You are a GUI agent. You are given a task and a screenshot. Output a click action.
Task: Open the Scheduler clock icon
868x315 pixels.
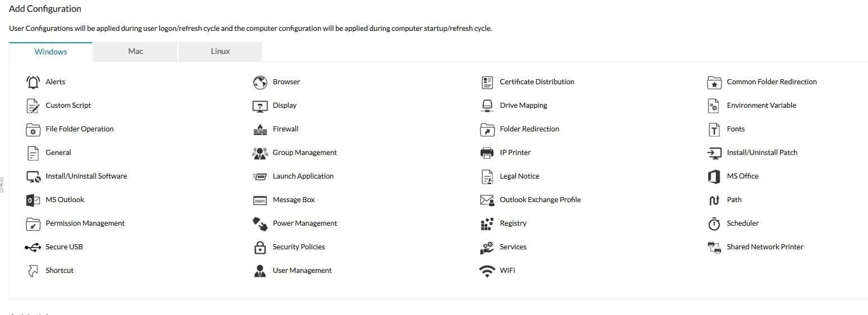(714, 223)
